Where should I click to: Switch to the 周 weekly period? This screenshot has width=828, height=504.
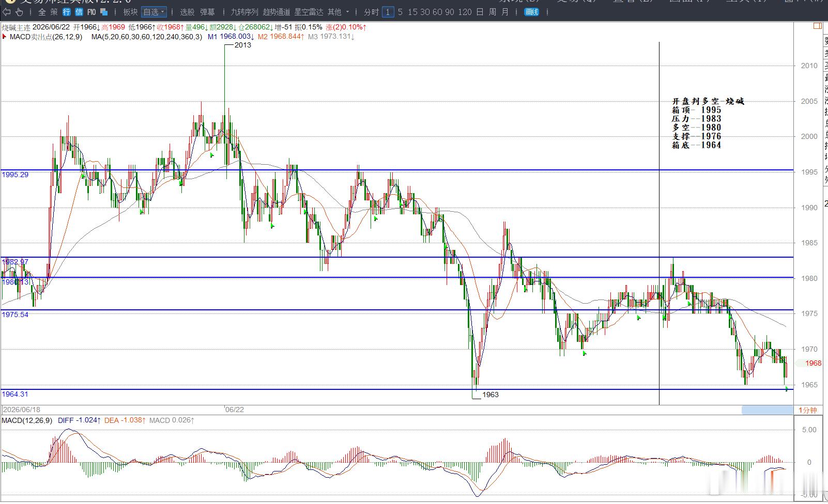pos(493,12)
